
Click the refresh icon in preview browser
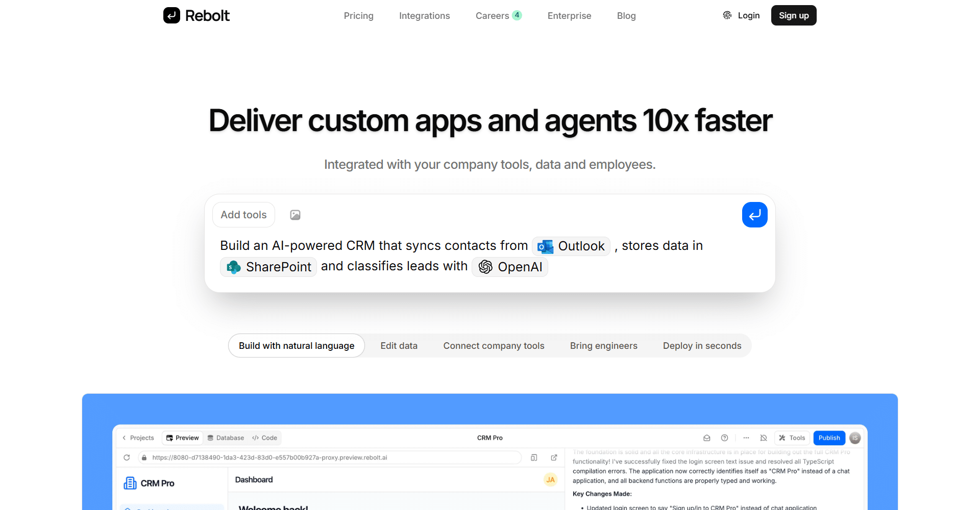click(x=127, y=457)
